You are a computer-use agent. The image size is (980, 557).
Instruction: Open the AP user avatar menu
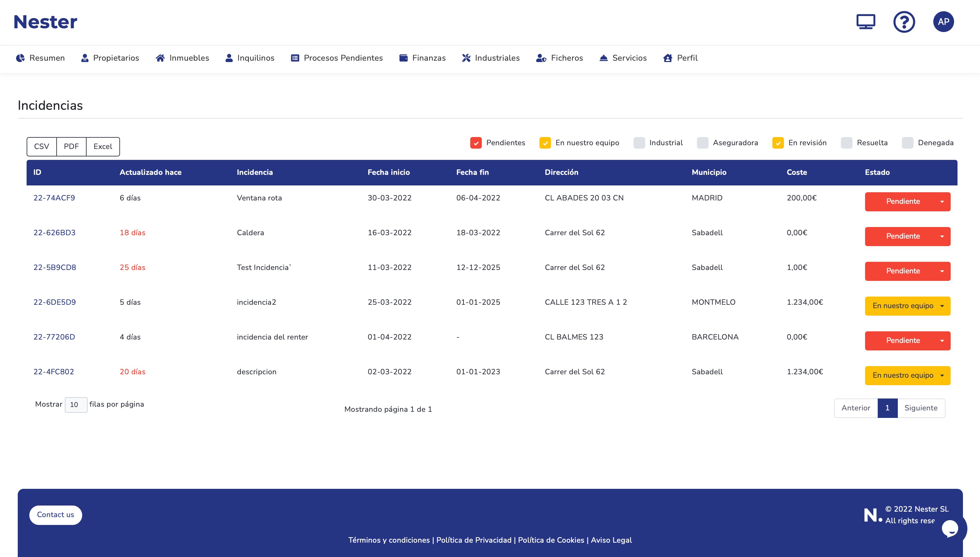click(943, 22)
